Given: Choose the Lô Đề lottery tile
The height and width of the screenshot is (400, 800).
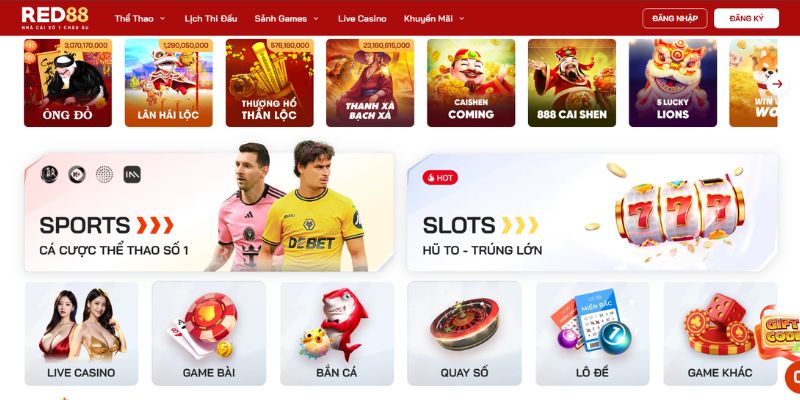Looking at the screenshot, I should [x=592, y=334].
